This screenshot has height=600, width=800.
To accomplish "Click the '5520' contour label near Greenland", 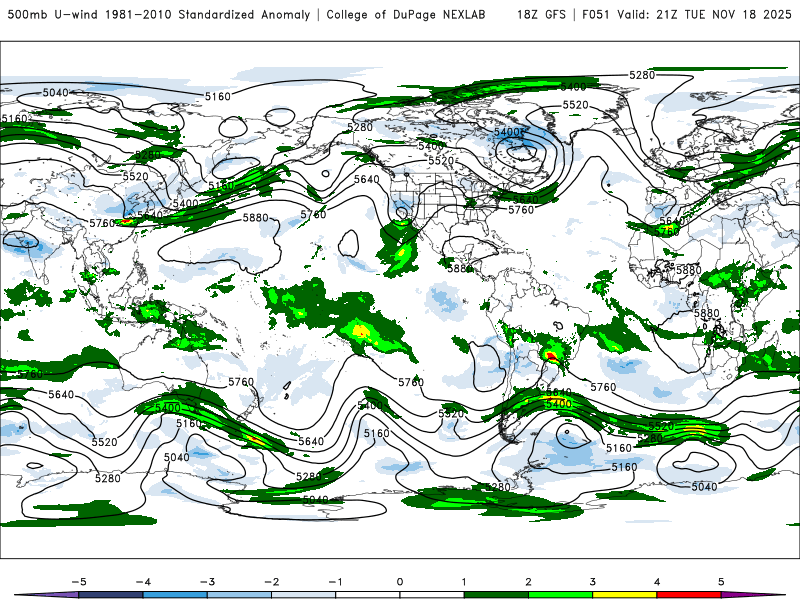I will click(x=576, y=105).
